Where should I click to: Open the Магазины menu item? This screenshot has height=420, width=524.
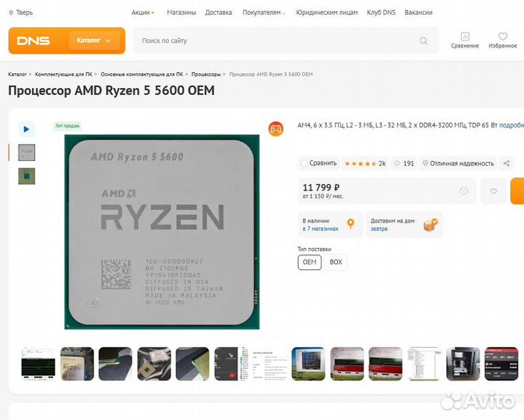point(181,12)
